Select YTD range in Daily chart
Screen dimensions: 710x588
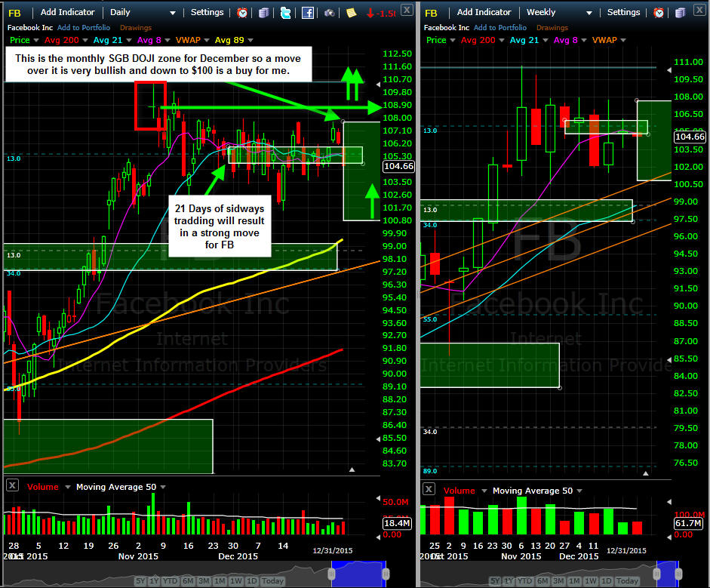pyautogui.click(x=171, y=580)
